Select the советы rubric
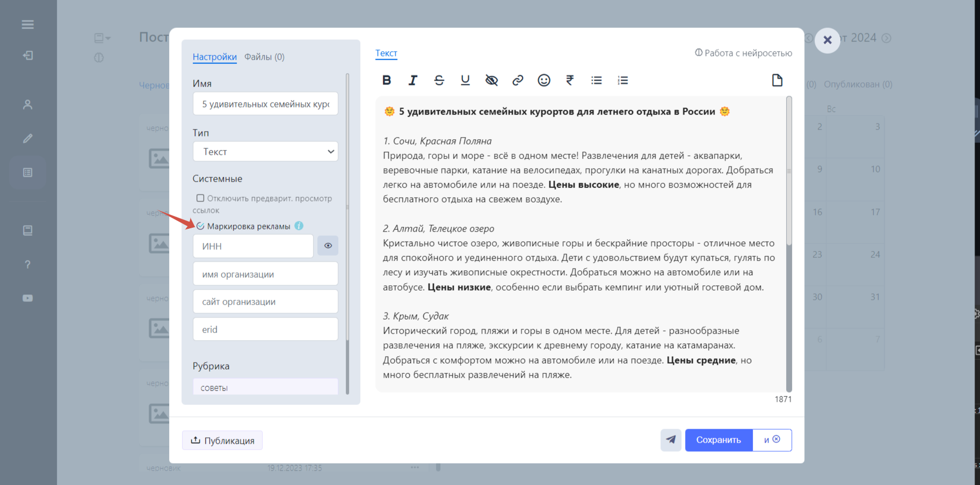980x485 pixels. (265, 387)
